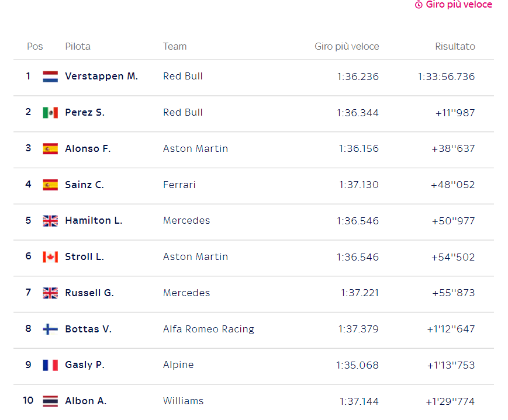Click Gasly's fastest lap 1:35.068
This screenshot has height=420, width=508.
click(x=357, y=366)
